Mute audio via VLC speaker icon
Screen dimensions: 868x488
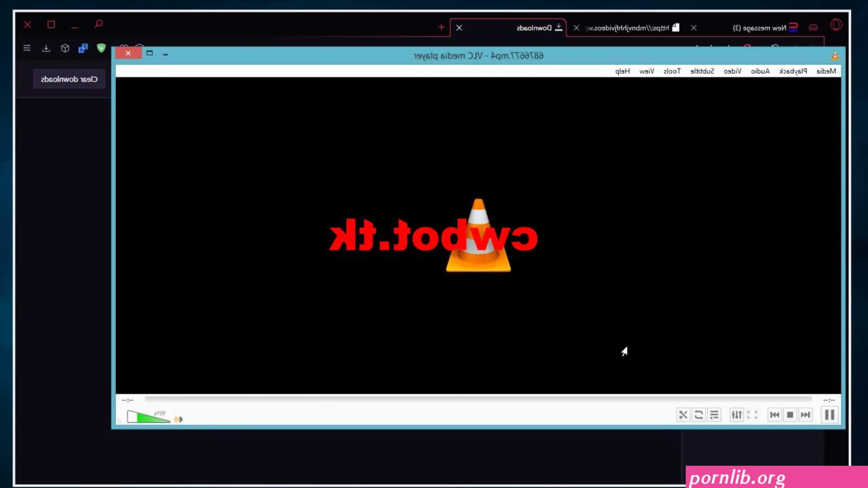click(x=178, y=419)
